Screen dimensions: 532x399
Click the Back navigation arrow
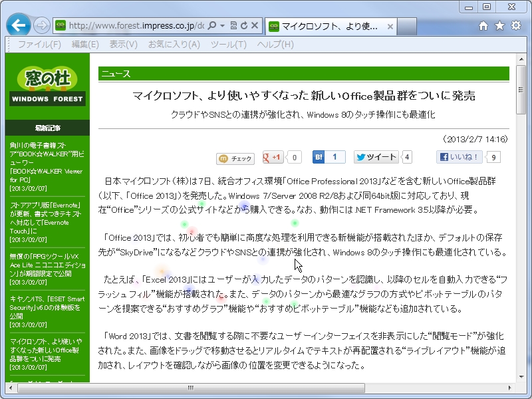pos(18,25)
